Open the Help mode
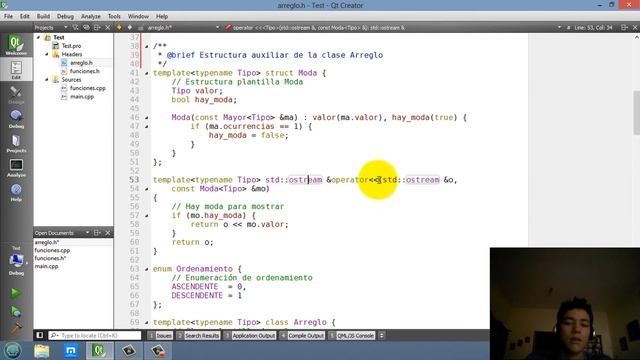 point(16,192)
